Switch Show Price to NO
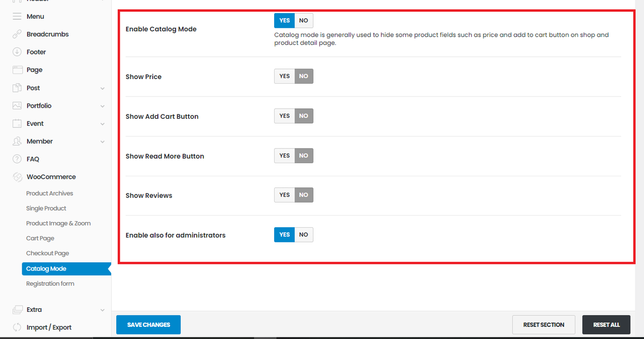 coord(304,76)
